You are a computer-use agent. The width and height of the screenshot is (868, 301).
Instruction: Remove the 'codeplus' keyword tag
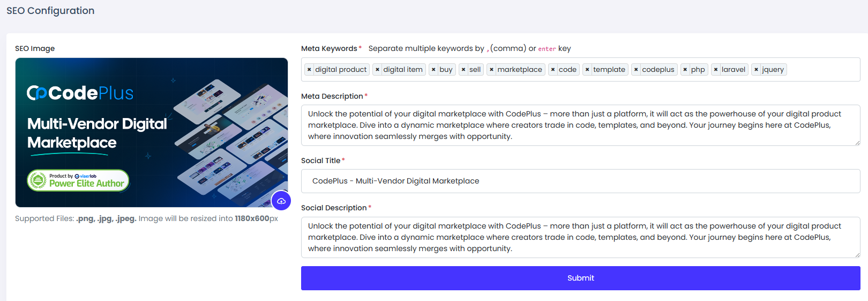pyautogui.click(x=636, y=70)
